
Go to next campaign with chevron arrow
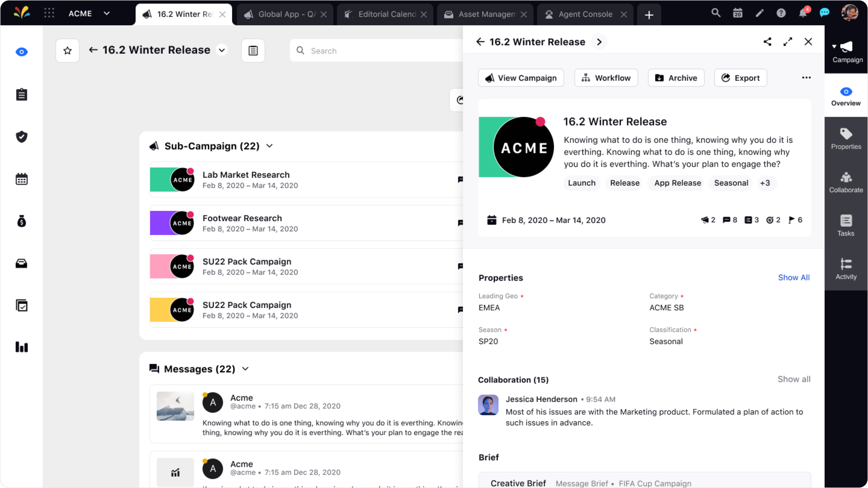pyautogui.click(x=599, y=42)
